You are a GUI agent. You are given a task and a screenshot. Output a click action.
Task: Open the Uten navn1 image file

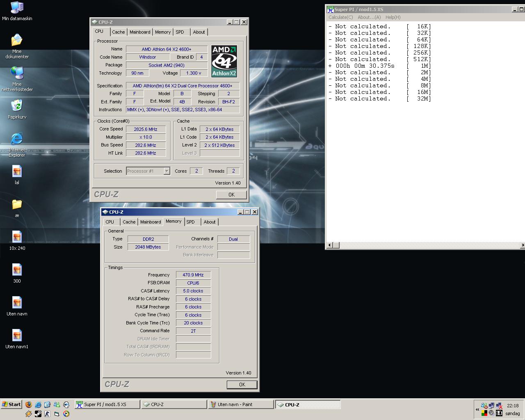pyautogui.click(x=17, y=339)
